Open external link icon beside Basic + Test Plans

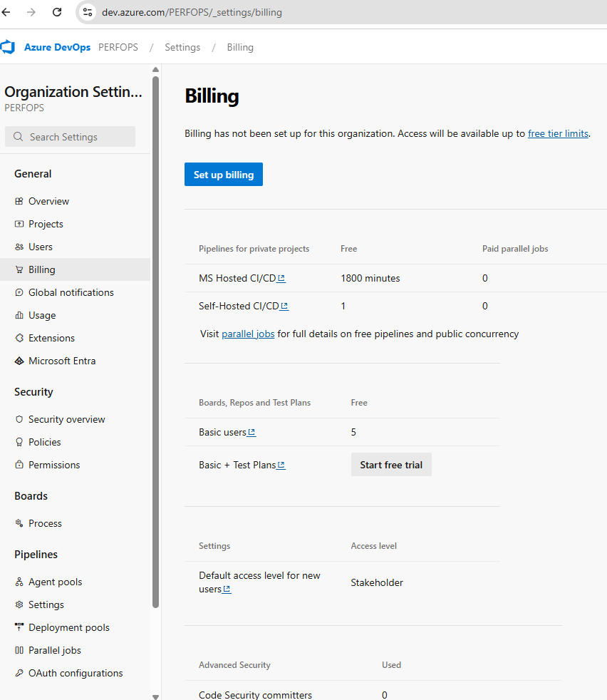pyautogui.click(x=281, y=465)
